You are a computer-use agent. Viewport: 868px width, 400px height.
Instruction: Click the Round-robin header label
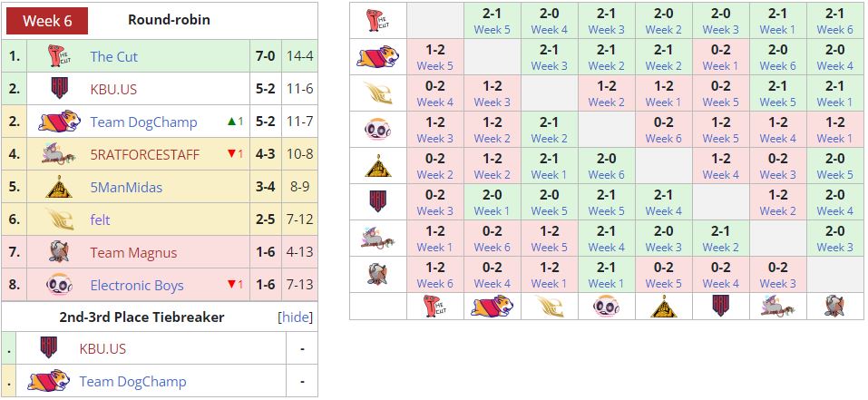pos(169,19)
